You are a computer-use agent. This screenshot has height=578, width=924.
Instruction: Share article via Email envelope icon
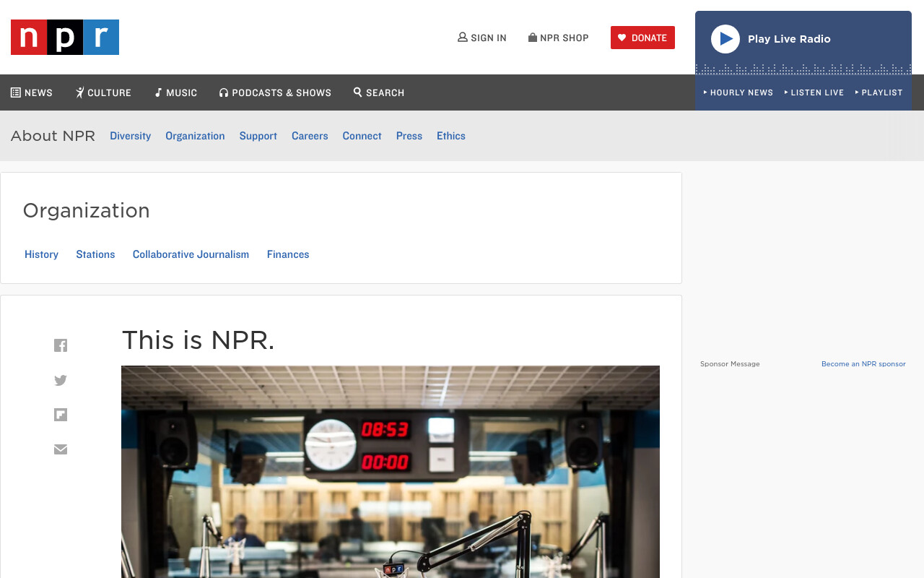(61, 449)
